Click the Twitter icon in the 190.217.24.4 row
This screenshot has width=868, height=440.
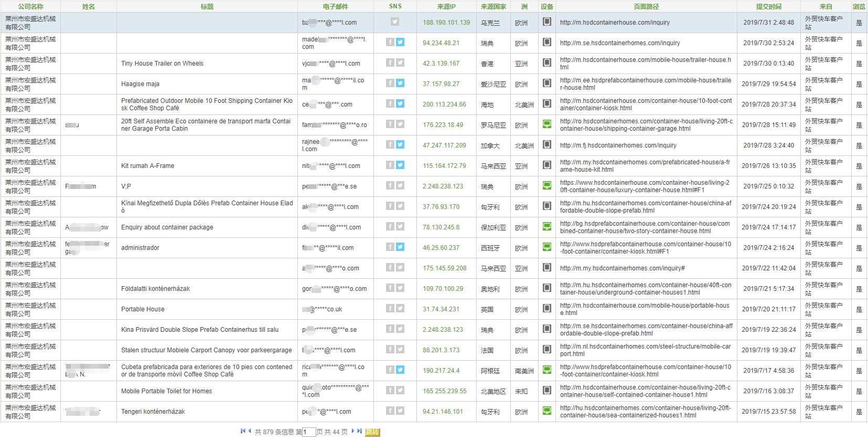click(400, 370)
